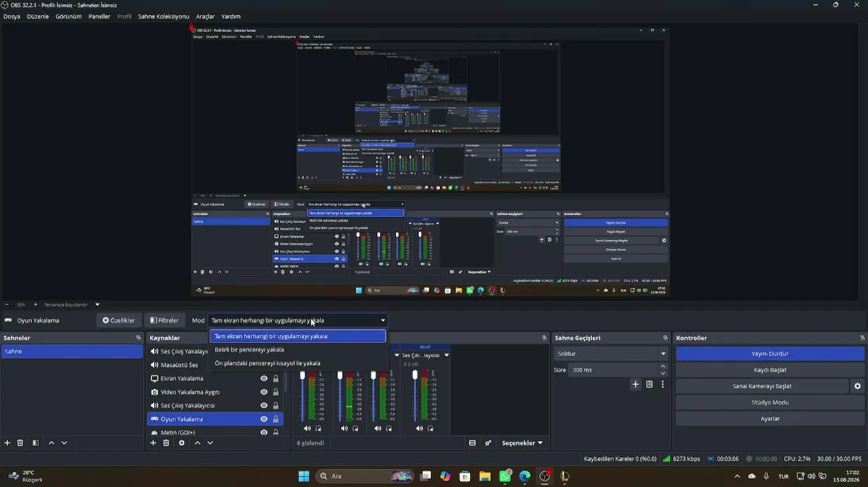Open Ayarlar settings button
Viewport: 868px width, 487px height.
[770, 419]
